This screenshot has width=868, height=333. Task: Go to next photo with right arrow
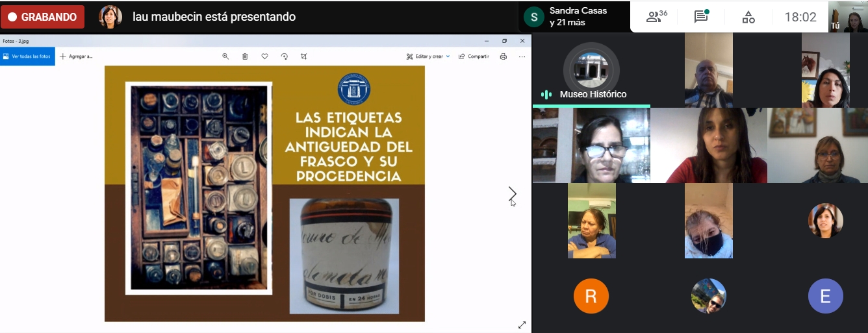[x=512, y=193]
